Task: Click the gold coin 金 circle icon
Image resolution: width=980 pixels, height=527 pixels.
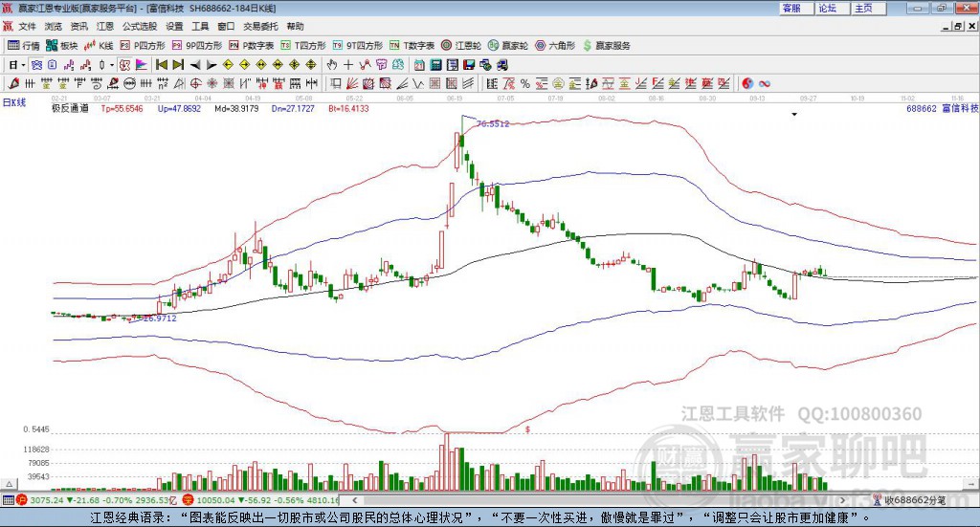Action: click(558, 83)
